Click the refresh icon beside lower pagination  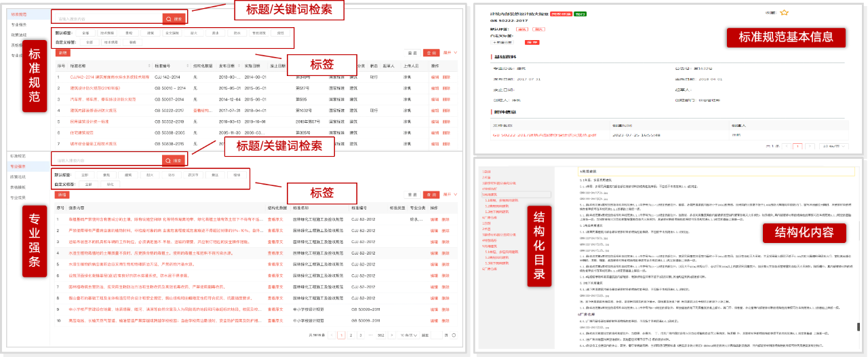tap(453, 335)
